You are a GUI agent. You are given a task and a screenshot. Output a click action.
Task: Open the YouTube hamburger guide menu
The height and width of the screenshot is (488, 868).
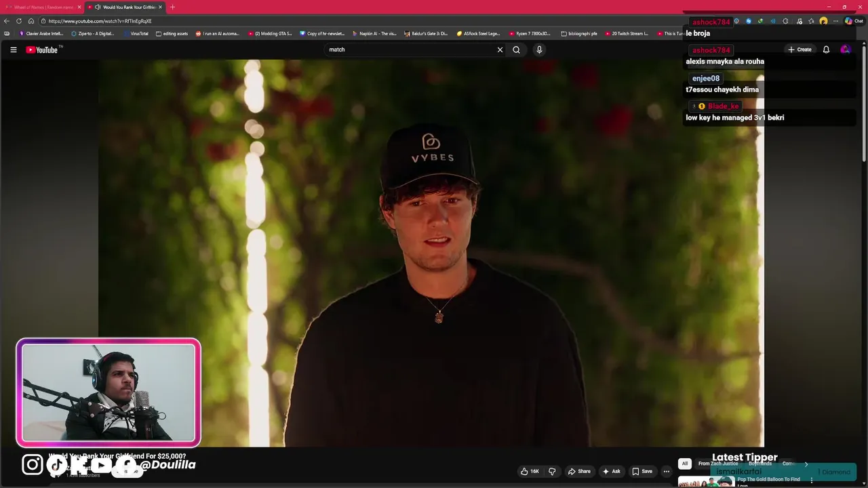[13, 49]
